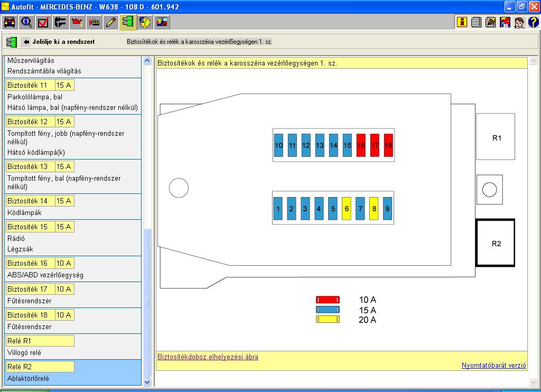Click red fuse 16 in the diagram
541x392 pixels.
click(x=361, y=145)
